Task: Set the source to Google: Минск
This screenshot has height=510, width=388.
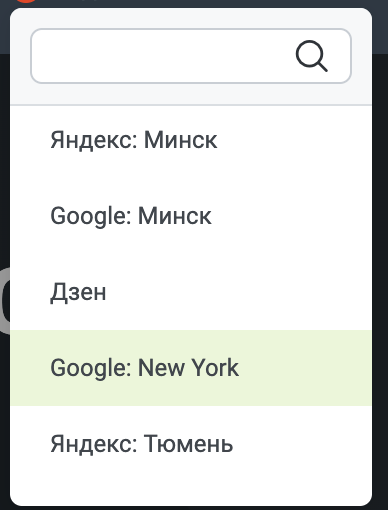Action: [x=191, y=216]
